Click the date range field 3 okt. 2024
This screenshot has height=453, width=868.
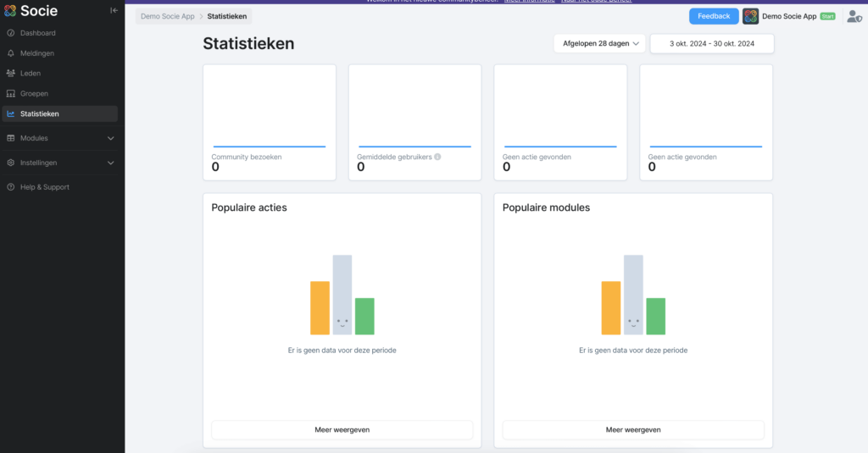pyautogui.click(x=711, y=43)
